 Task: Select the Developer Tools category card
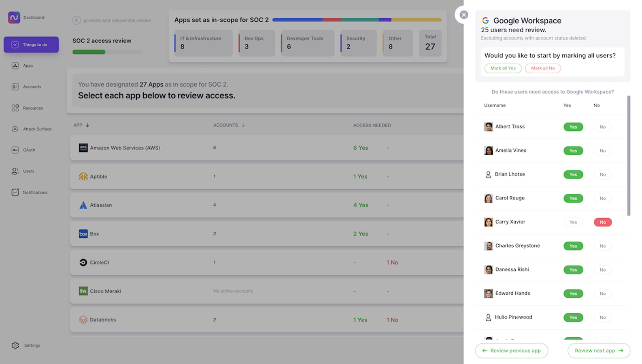(x=308, y=43)
